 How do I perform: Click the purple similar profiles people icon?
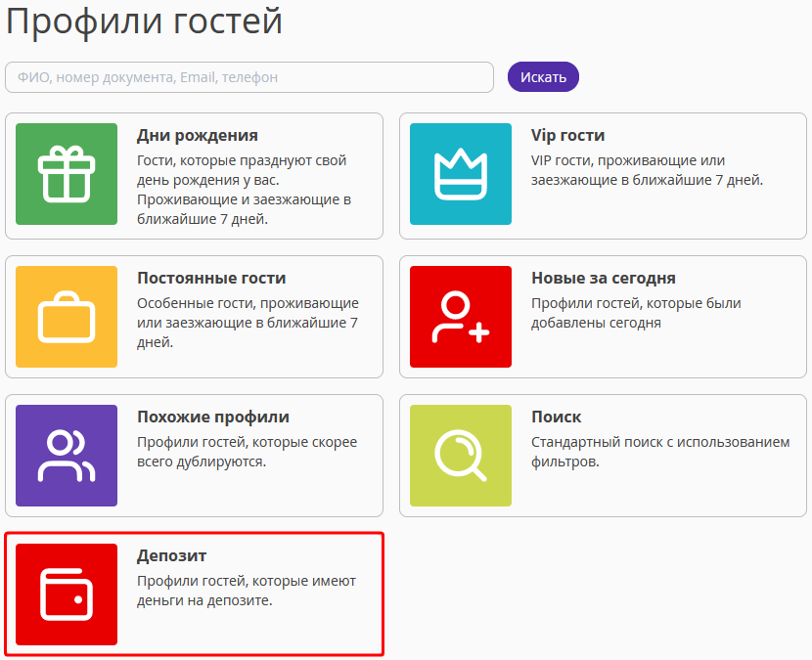point(67,456)
